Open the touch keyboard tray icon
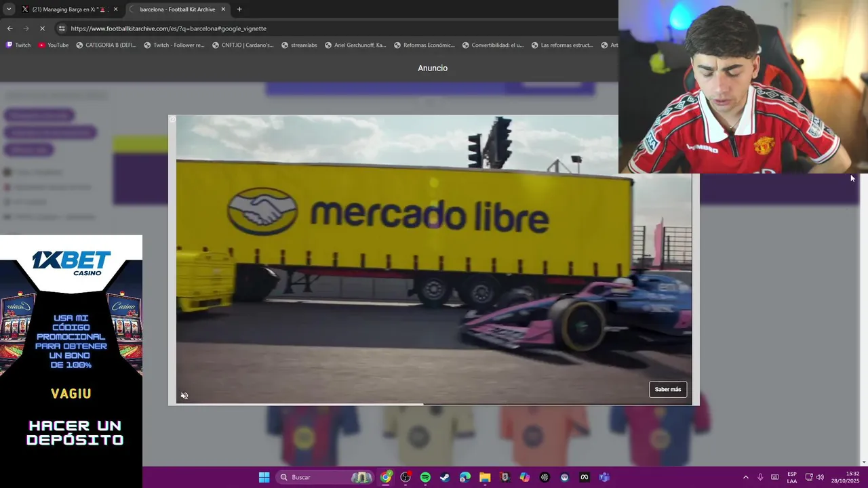 pos(774,477)
